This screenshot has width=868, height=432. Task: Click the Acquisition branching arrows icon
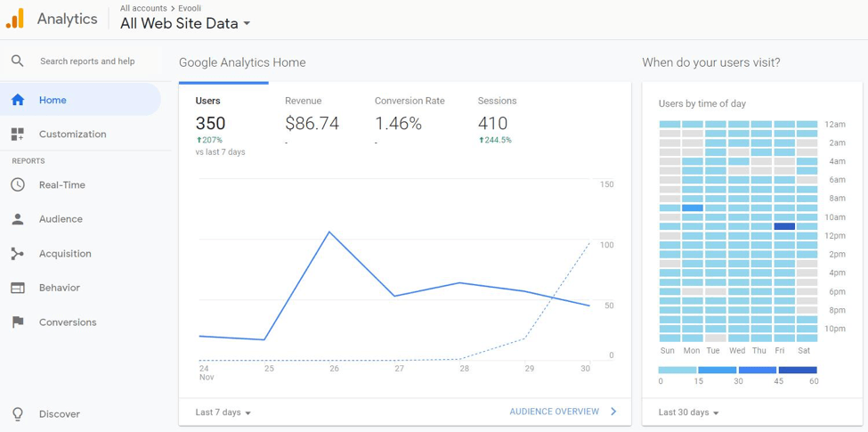point(18,254)
